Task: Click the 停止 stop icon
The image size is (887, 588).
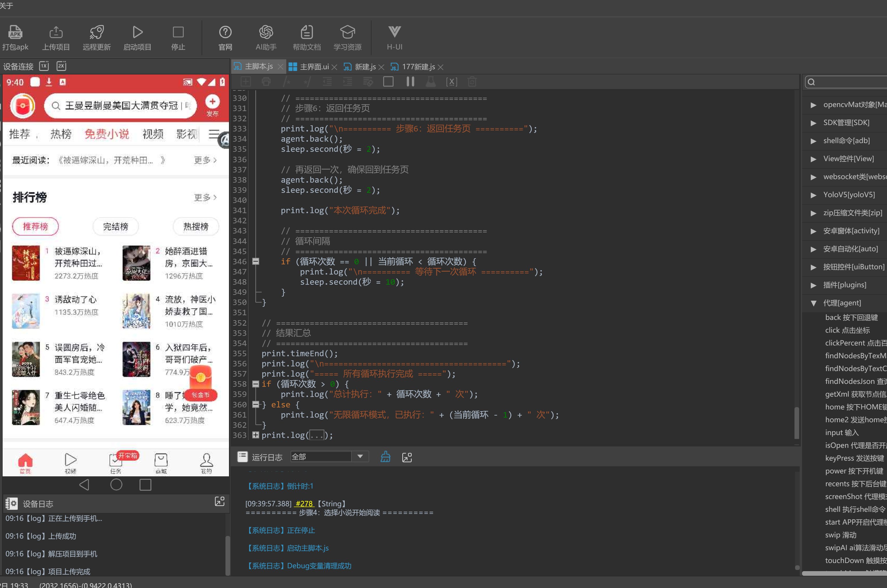Action: (178, 32)
